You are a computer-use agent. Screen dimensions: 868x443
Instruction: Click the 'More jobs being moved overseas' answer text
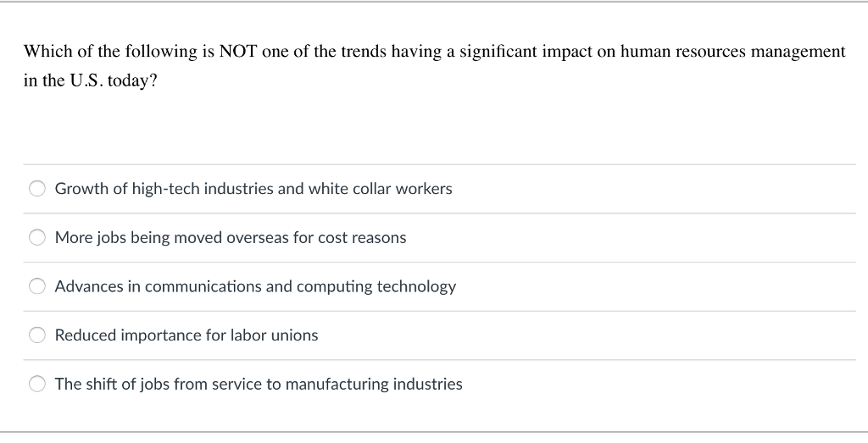click(231, 238)
